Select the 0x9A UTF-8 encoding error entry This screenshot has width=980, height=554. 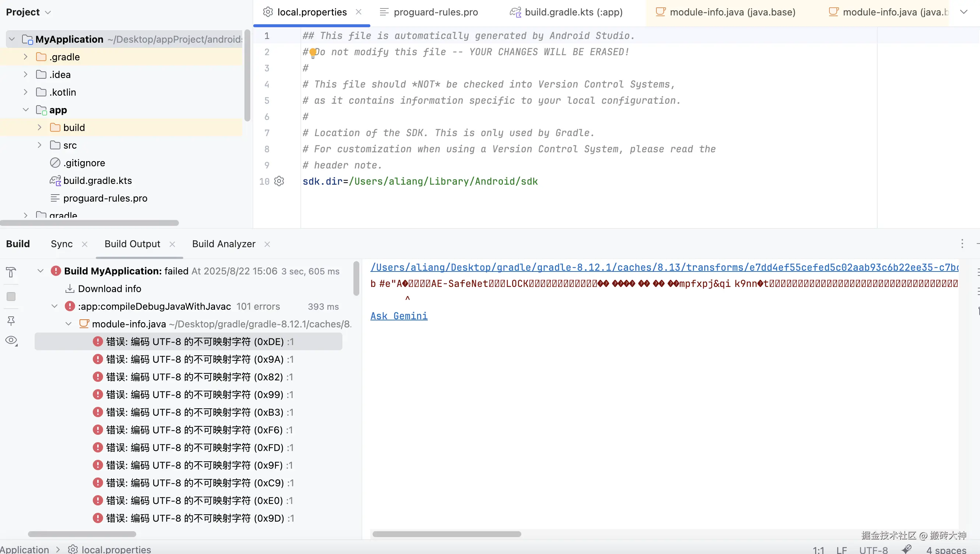point(194,359)
